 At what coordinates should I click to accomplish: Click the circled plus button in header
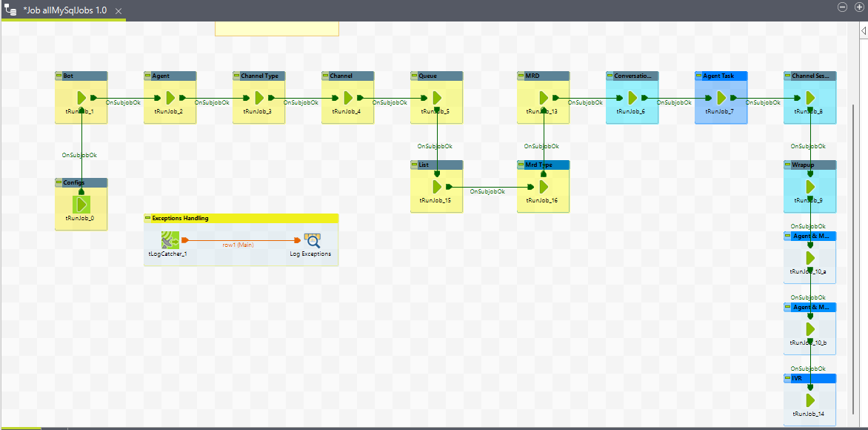[858, 7]
